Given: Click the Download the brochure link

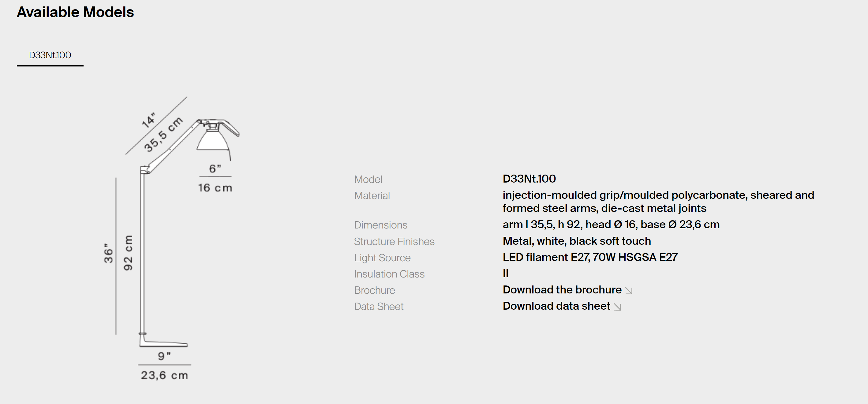Looking at the screenshot, I should [x=562, y=290].
